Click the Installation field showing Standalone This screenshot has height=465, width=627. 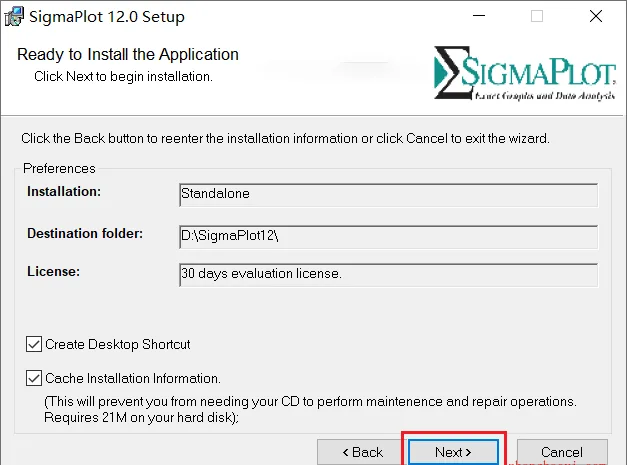coord(389,195)
